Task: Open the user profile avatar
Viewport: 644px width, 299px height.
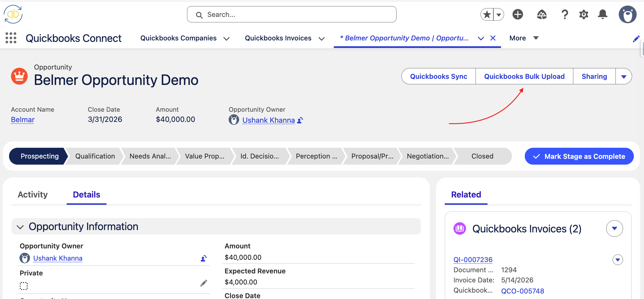Action: pos(627,14)
